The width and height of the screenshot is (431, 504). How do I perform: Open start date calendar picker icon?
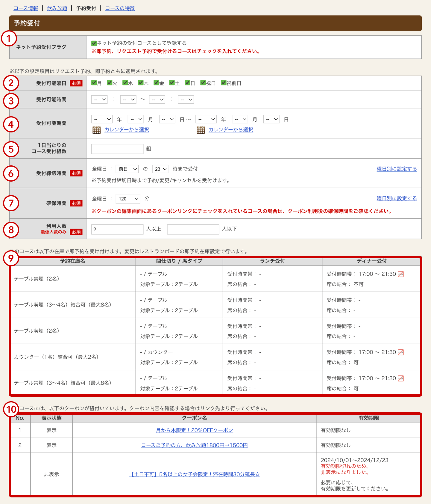pos(96,130)
